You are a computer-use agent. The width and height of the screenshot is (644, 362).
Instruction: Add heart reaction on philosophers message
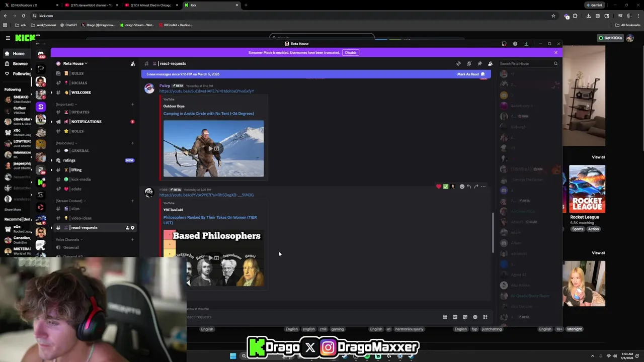click(x=438, y=187)
